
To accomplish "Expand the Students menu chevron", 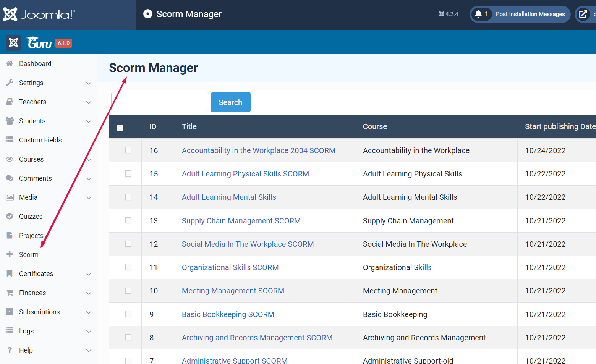I will click(x=89, y=121).
